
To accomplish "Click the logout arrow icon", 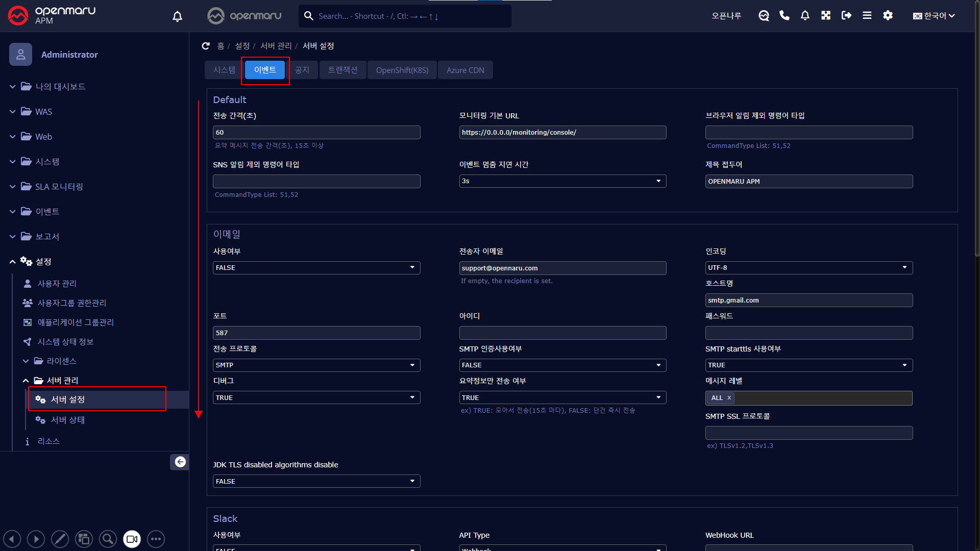I will (x=846, y=16).
